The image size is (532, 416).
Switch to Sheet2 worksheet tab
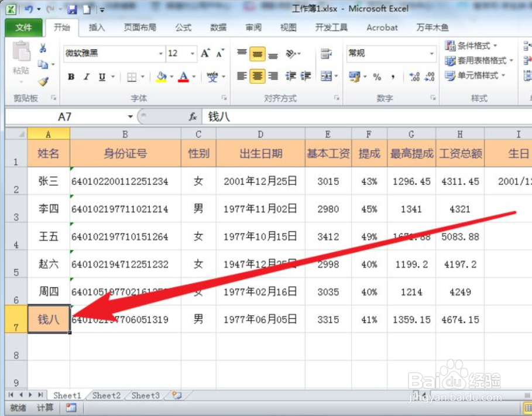coord(106,396)
